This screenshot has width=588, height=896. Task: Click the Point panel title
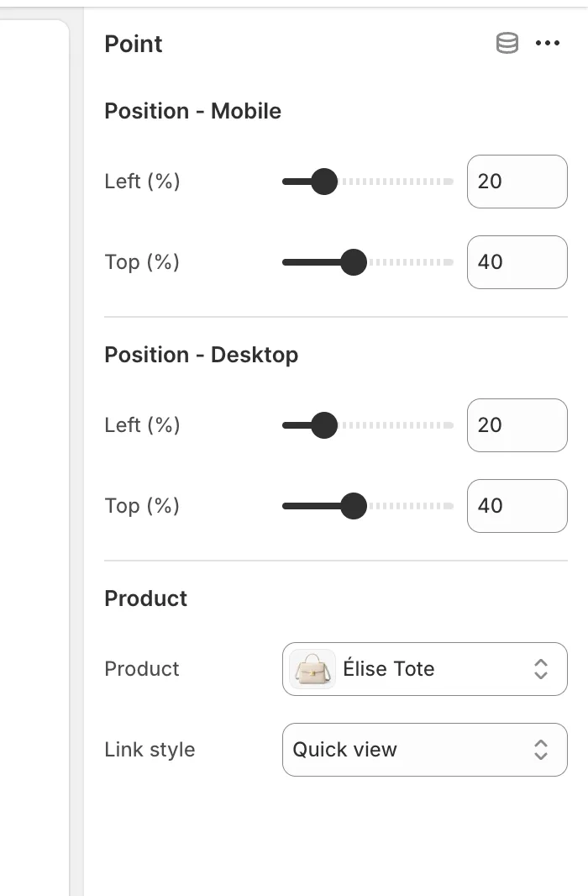click(134, 44)
